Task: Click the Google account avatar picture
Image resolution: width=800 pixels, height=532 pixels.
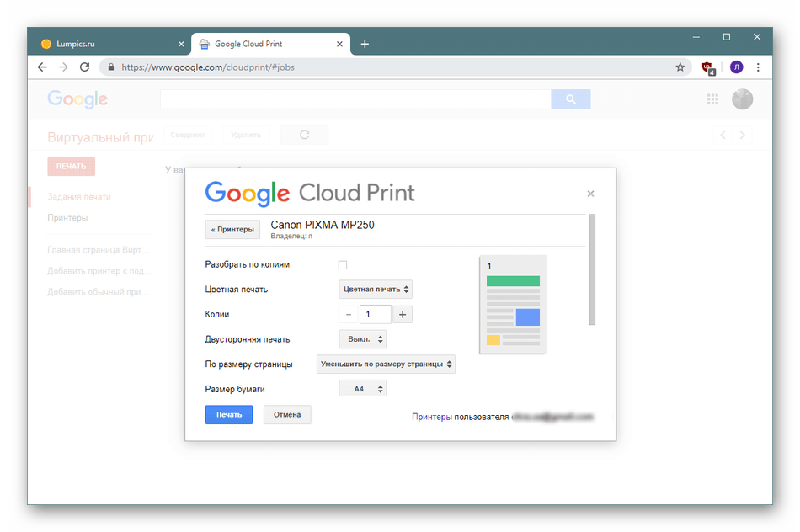Action: (x=743, y=99)
